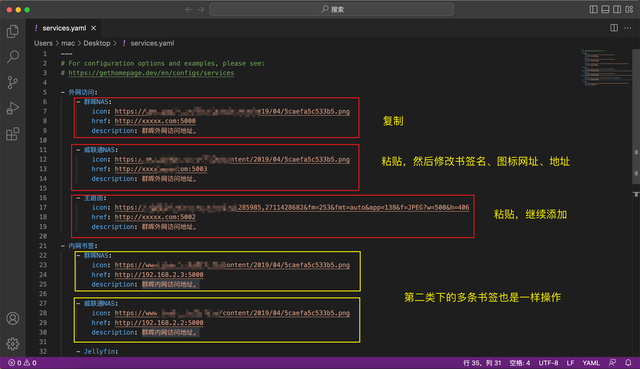Toggle the primary sidebar layout button
This screenshot has height=369, width=640.
pos(593,9)
